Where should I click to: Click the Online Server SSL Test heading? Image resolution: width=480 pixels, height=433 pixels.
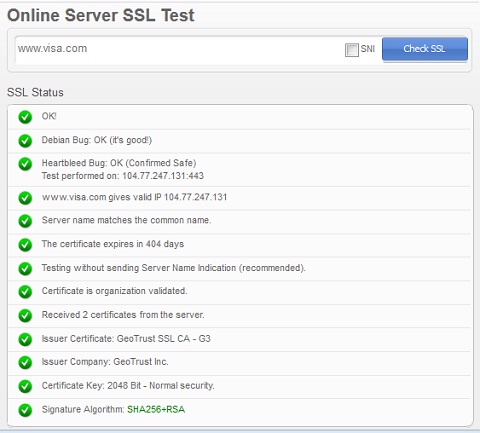click(101, 15)
